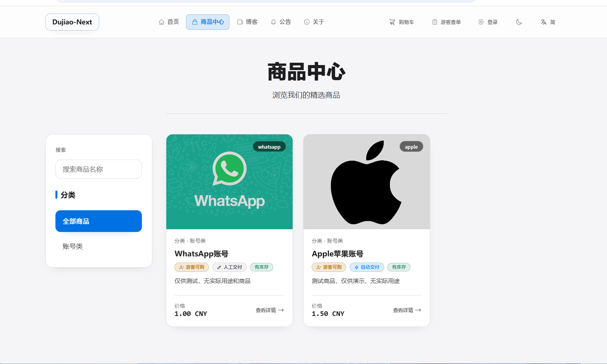This screenshot has height=364, width=607.
Task: Select the 商品中心 nav tab
Action: point(208,22)
